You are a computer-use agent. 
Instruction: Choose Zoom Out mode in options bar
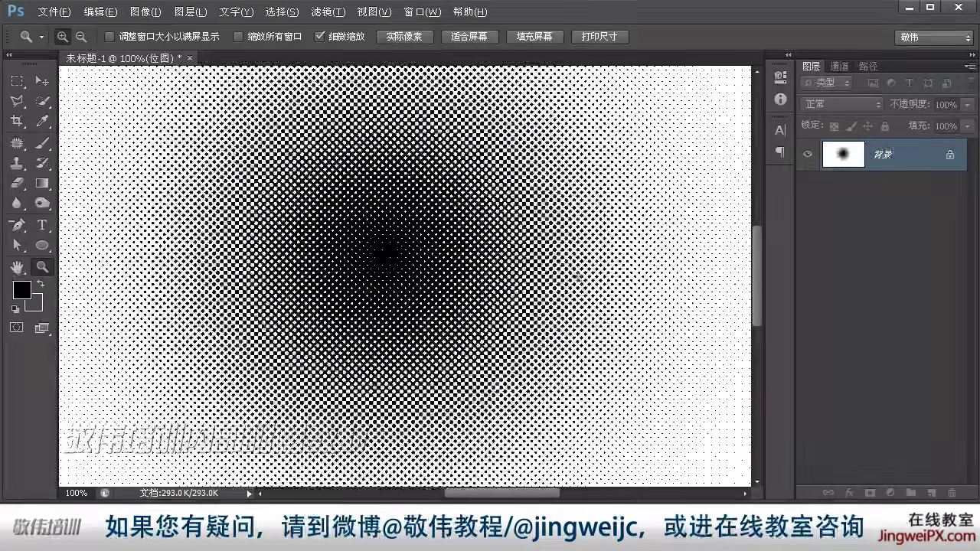[x=80, y=37]
